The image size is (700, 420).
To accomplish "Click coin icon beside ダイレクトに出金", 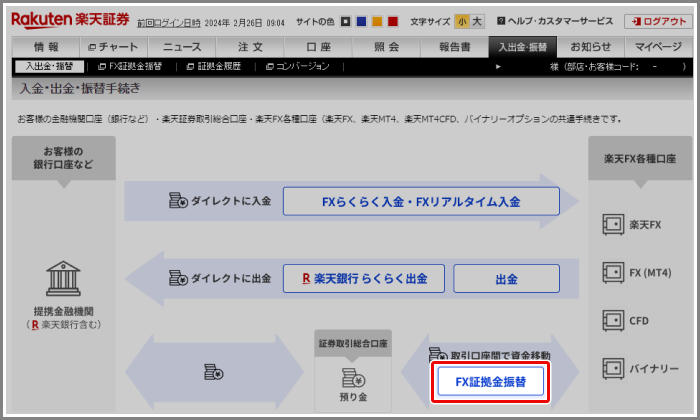I will [x=178, y=278].
